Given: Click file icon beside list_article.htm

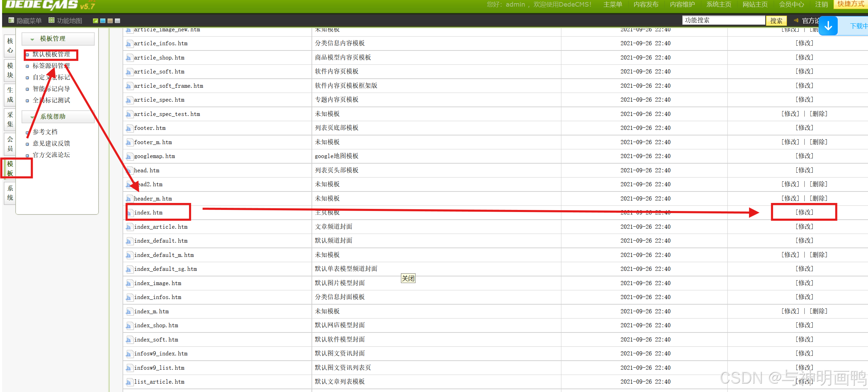Looking at the screenshot, I should tap(129, 382).
